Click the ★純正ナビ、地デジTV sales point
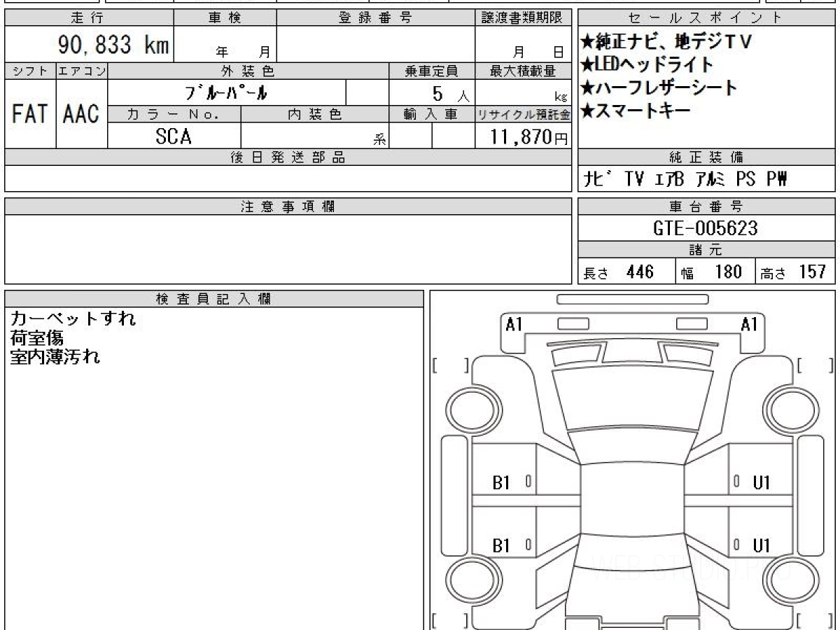The image size is (840, 630). point(666,42)
